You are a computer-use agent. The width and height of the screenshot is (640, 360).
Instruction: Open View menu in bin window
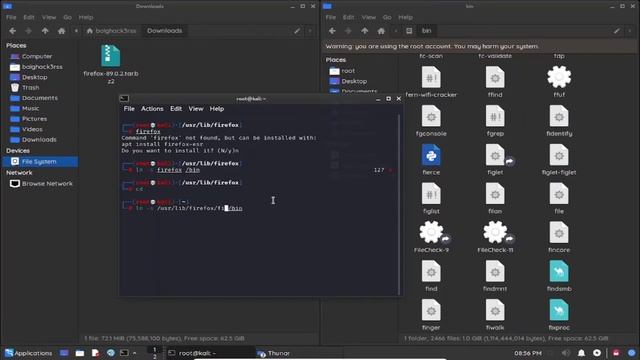pyautogui.click(x=369, y=18)
